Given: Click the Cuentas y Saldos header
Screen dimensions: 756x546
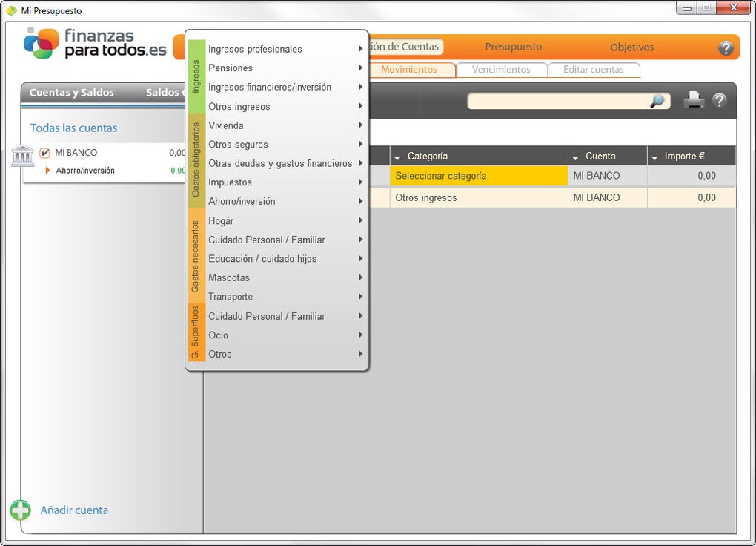Looking at the screenshot, I should click(x=71, y=92).
